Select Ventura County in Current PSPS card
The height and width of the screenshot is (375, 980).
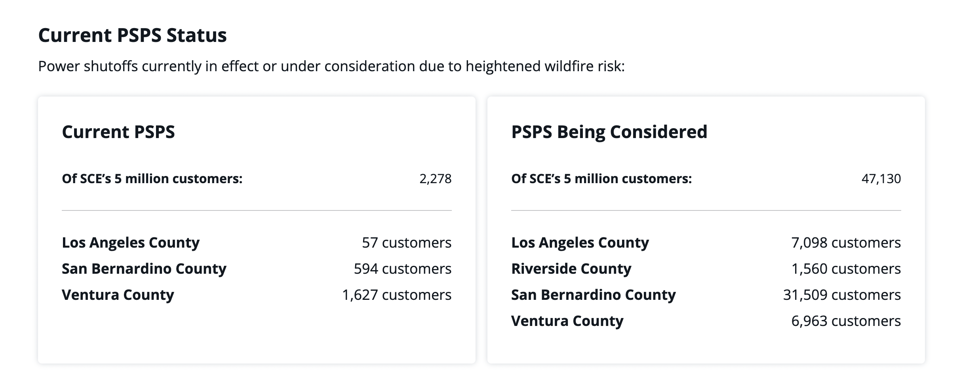point(118,295)
